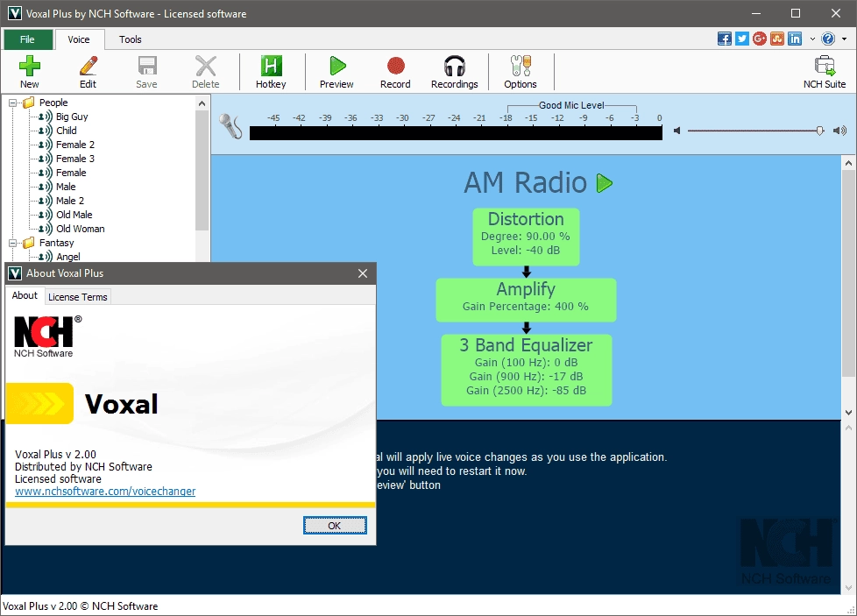This screenshot has height=616, width=857.
Task: Select Female 3 voice in the tree
Action: [74, 159]
